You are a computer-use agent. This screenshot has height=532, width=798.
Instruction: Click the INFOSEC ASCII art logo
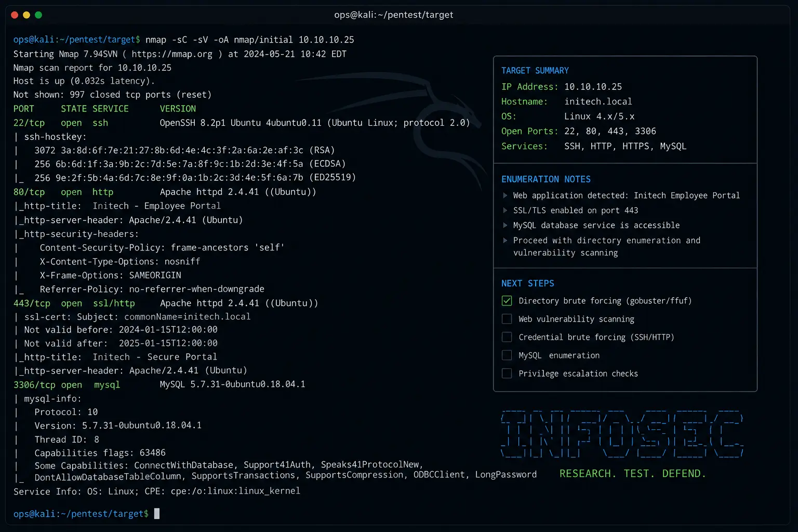point(622,434)
